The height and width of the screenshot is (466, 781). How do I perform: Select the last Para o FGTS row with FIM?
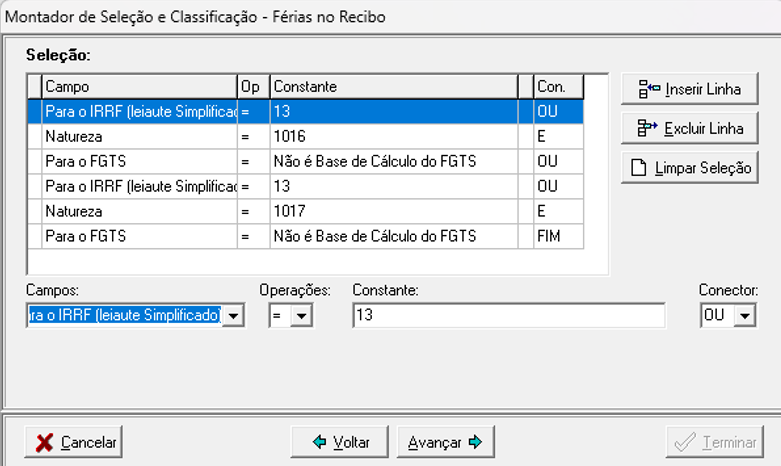pyautogui.click(x=138, y=236)
